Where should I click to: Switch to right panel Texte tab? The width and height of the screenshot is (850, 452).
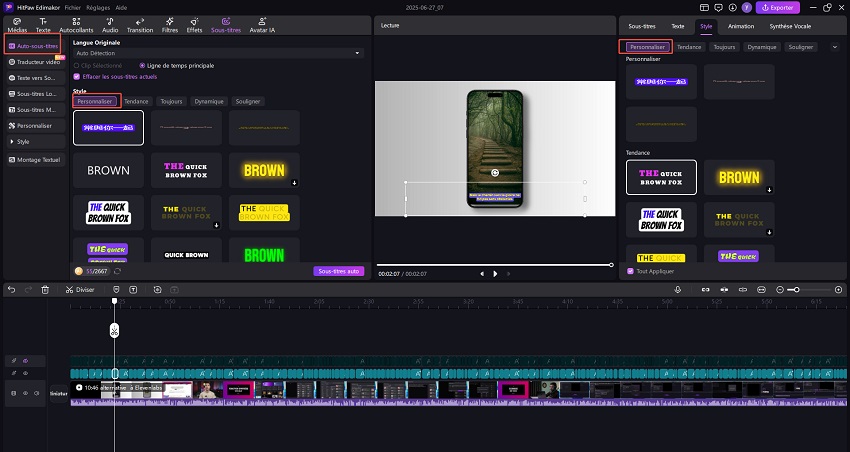[x=678, y=26]
